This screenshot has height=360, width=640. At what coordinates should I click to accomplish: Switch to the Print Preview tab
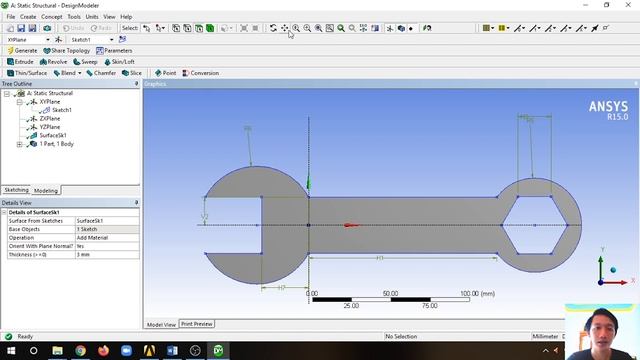click(x=197, y=324)
